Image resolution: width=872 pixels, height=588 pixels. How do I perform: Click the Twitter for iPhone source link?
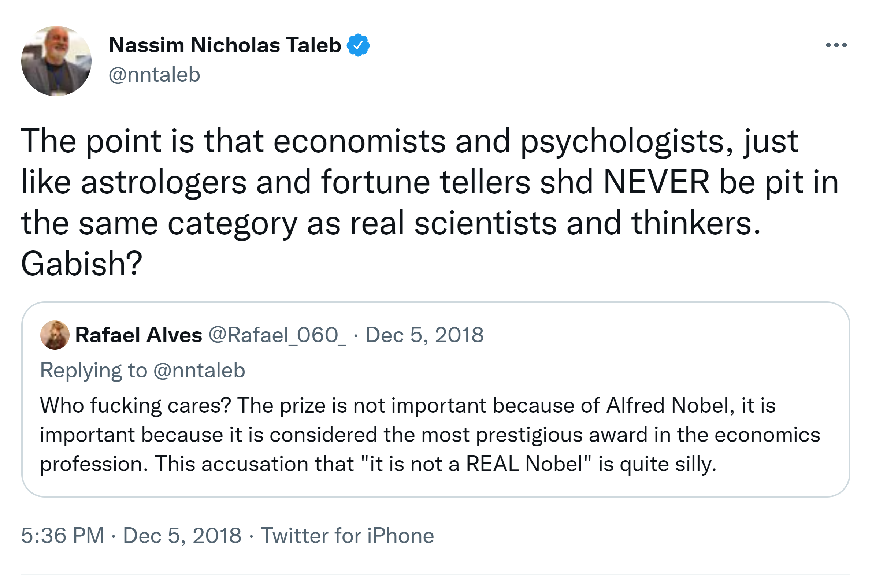pos(347,535)
